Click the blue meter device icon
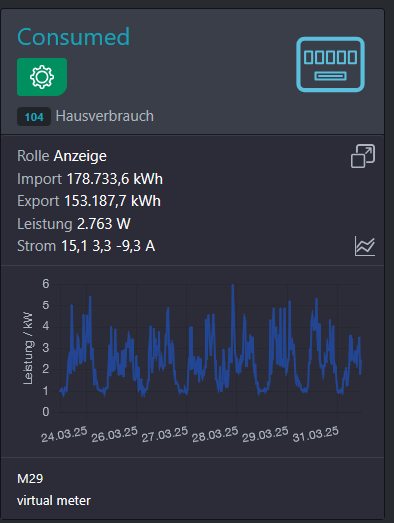Image resolution: width=394 pixels, height=523 pixels. 330,64
